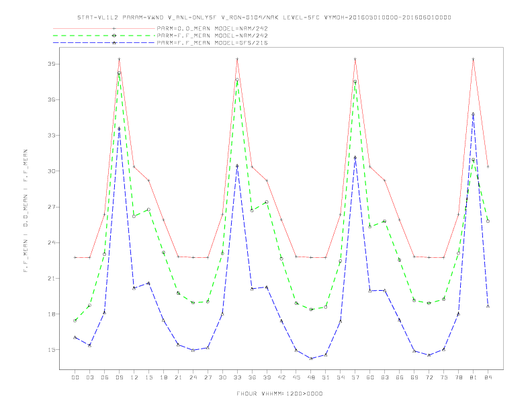Click the x-axis title FHOUR VHHMM
Screen dimensions: 532x411
point(279,394)
